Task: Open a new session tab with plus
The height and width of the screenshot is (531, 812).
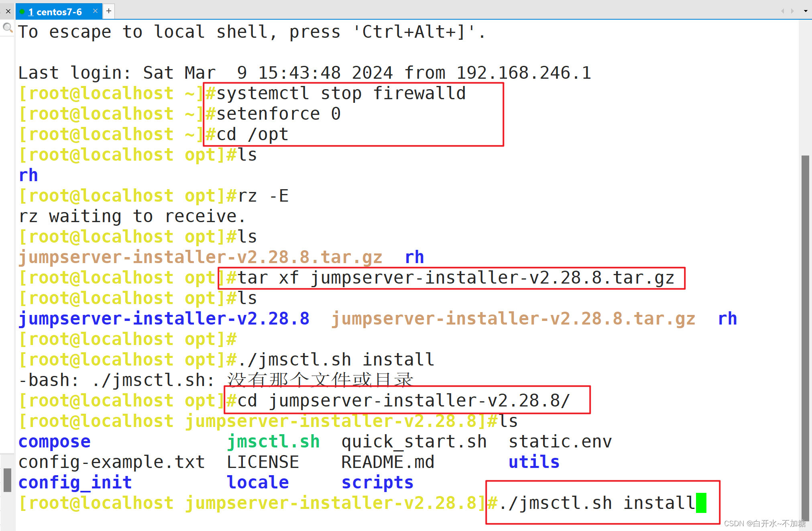Action: pyautogui.click(x=109, y=11)
